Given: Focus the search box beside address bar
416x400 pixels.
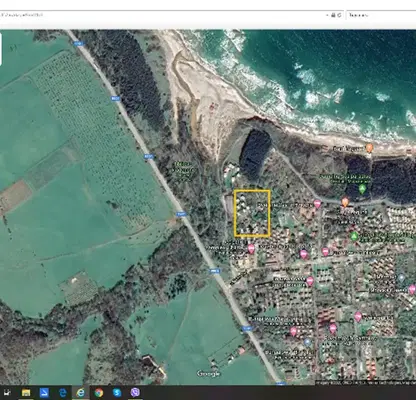Looking at the screenshot, I should pos(381,15).
